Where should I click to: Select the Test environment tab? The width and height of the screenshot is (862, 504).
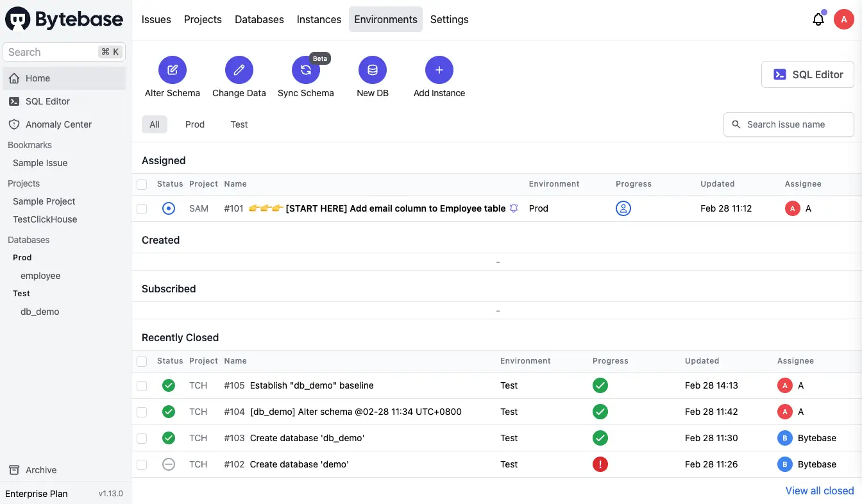(x=239, y=124)
